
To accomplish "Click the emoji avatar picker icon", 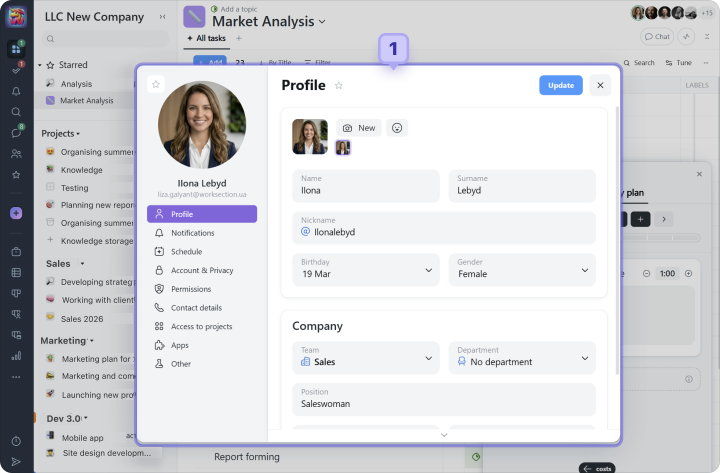I will (397, 128).
